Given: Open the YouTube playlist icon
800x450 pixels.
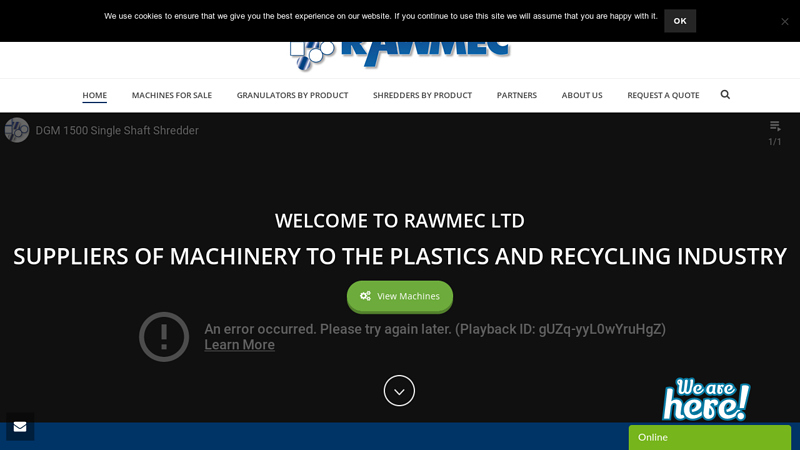Looking at the screenshot, I should 775,126.
